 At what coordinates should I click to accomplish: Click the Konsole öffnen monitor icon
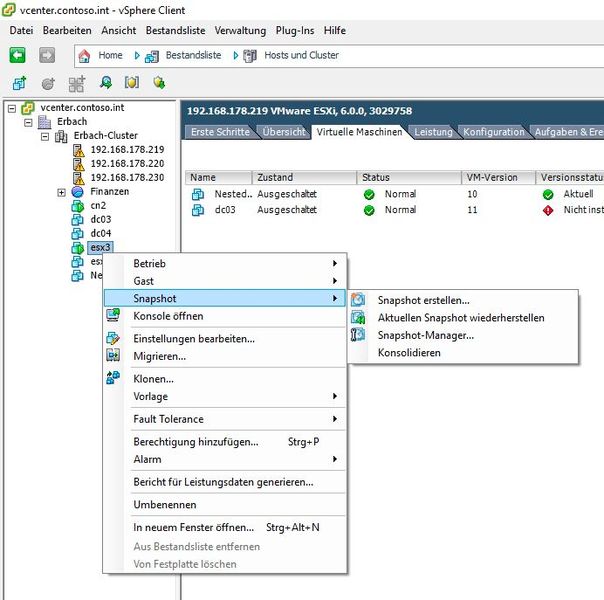point(113,315)
